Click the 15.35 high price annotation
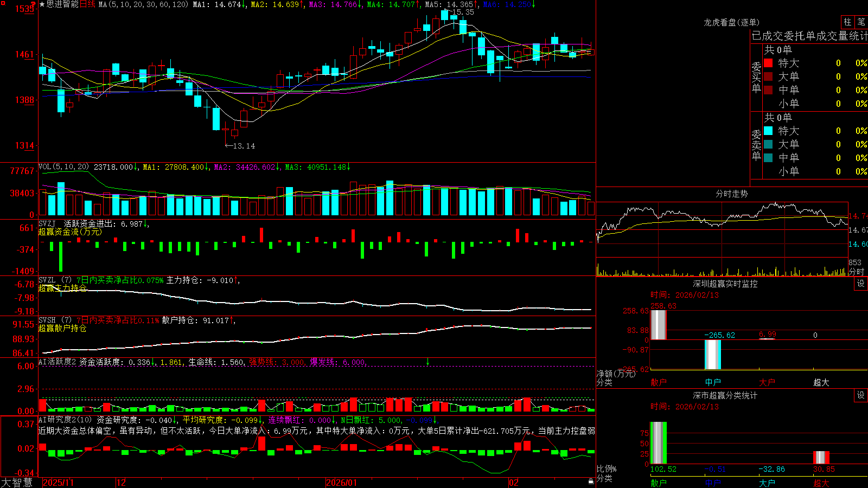The image size is (868, 488). point(463,12)
